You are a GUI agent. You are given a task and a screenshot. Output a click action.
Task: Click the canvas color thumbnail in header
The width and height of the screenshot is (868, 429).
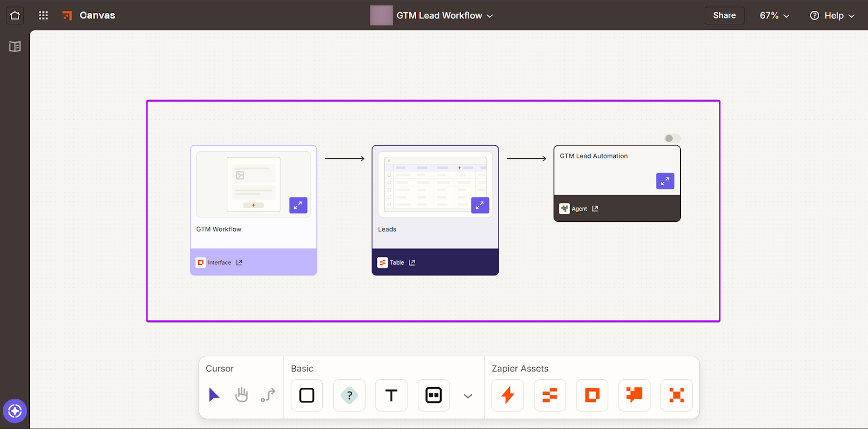pyautogui.click(x=381, y=15)
